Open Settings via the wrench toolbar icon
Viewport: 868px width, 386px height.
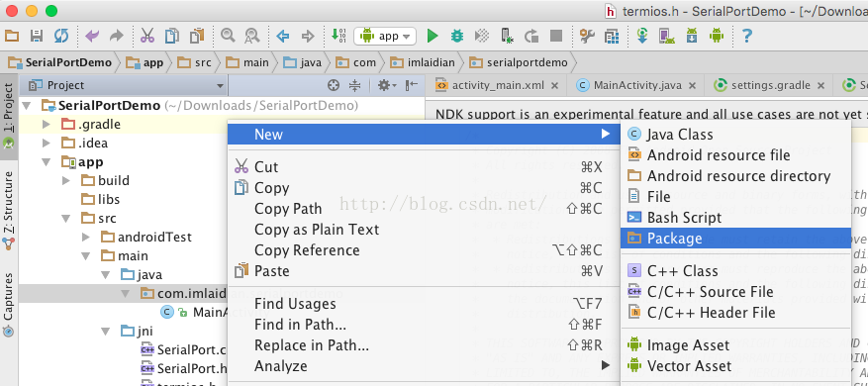(587, 37)
